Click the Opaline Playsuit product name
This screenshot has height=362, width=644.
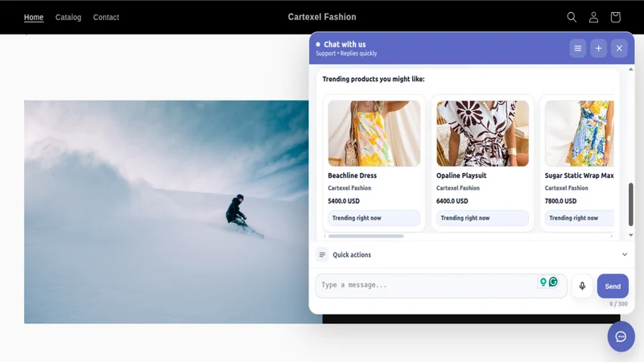[x=461, y=175]
